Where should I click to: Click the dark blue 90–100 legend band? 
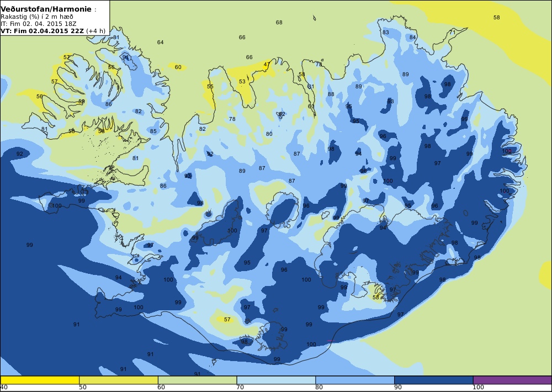[x=434, y=380]
